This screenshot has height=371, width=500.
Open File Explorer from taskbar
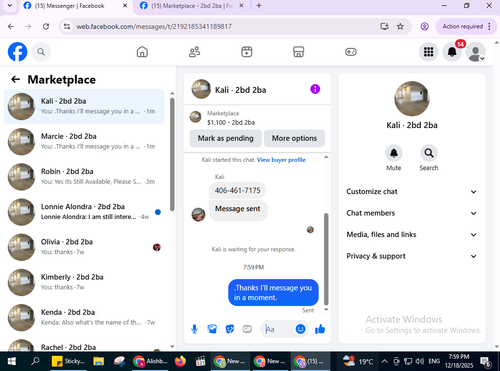(x=99, y=361)
